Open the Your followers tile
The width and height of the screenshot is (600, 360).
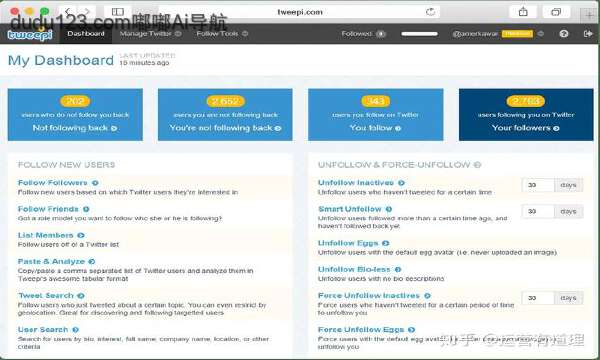coord(526,115)
